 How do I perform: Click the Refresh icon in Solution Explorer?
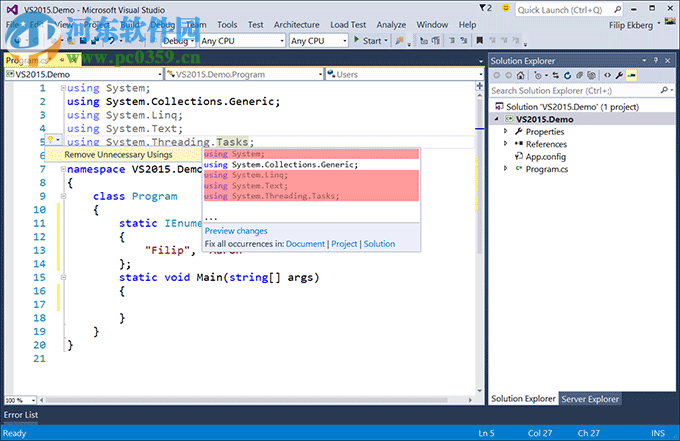tap(567, 75)
